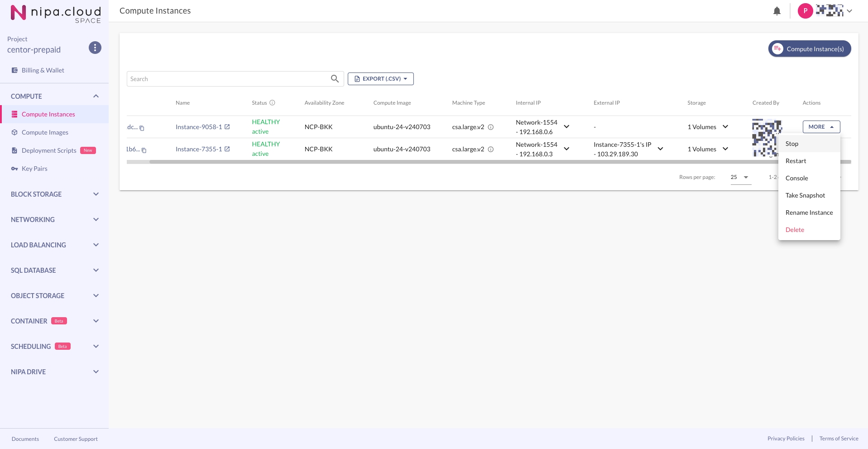Screen dimensions: 868x449
Task: Open Instance-7355-1 external link icon
Action: [x=227, y=149]
